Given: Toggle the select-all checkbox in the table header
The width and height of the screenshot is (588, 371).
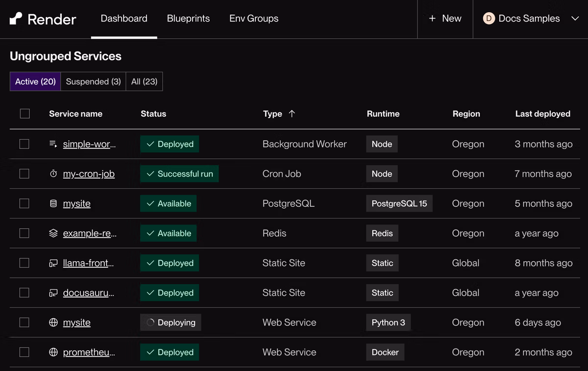Looking at the screenshot, I should (25, 114).
